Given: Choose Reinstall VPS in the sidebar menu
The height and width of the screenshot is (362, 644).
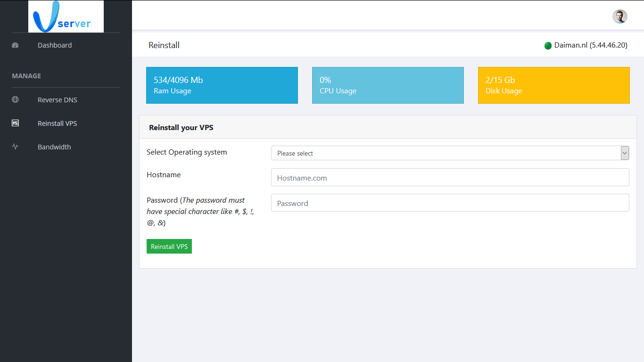Looking at the screenshot, I should coord(57,123).
